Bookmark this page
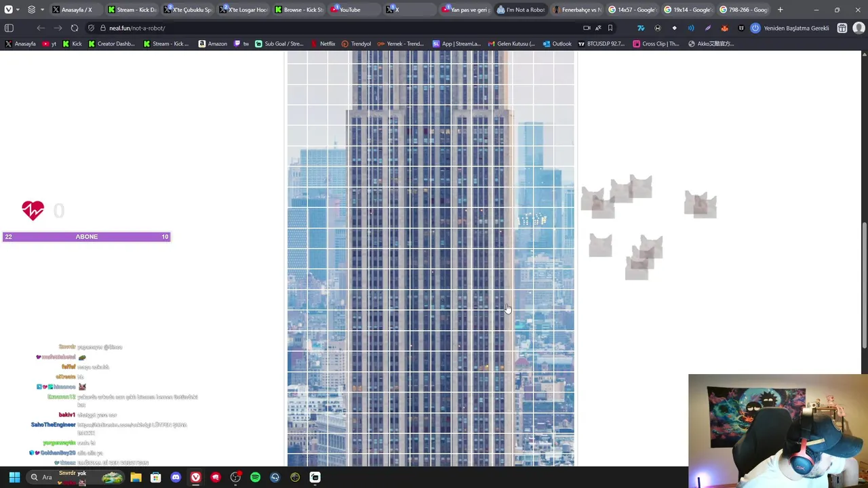 click(610, 28)
